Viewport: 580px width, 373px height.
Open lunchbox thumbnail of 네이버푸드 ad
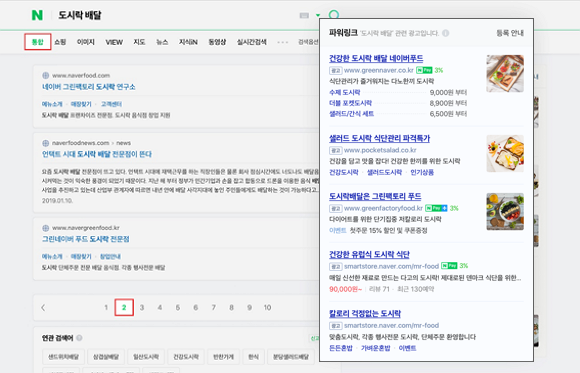click(x=505, y=74)
